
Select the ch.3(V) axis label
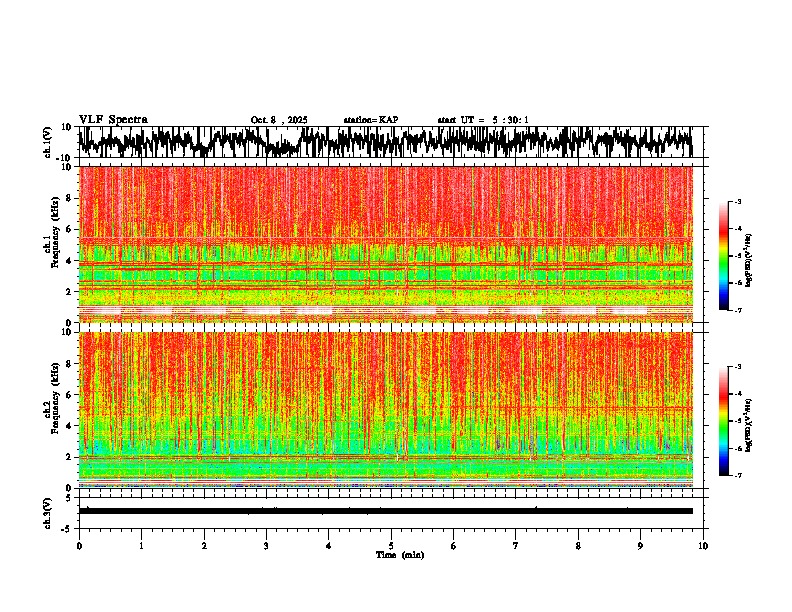[x=47, y=513]
